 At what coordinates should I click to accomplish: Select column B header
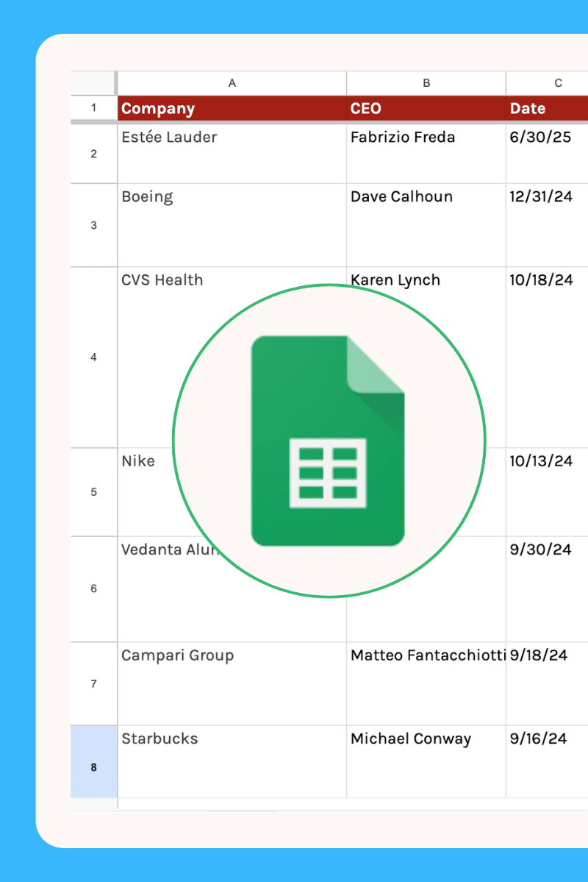point(426,83)
